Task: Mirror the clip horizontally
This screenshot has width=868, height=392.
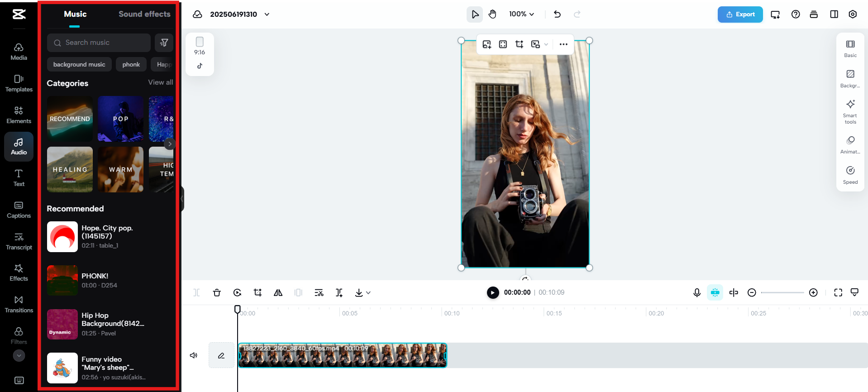Action: (x=278, y=293)
